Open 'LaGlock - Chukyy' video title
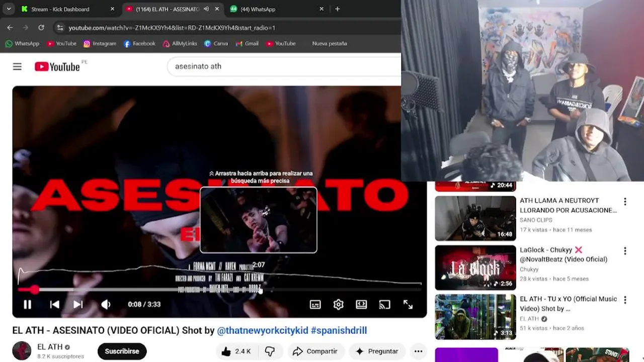The image size is (644, 362). [x=563, y=254]
